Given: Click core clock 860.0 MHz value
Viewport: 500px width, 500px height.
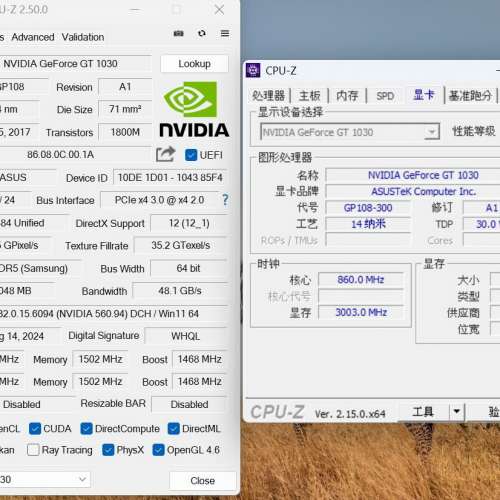Looking at the screenshot, I should (361, 279).
